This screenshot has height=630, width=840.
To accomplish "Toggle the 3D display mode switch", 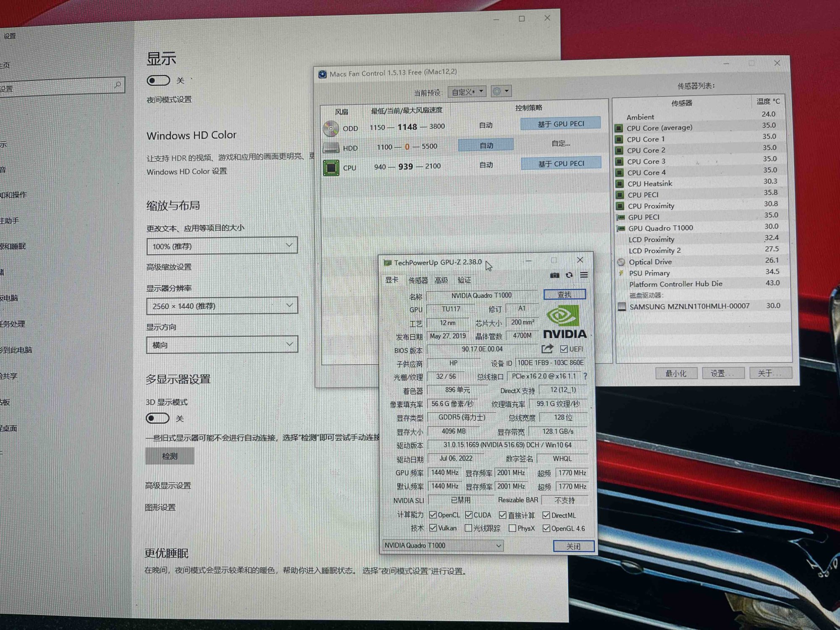I will 157,418.
